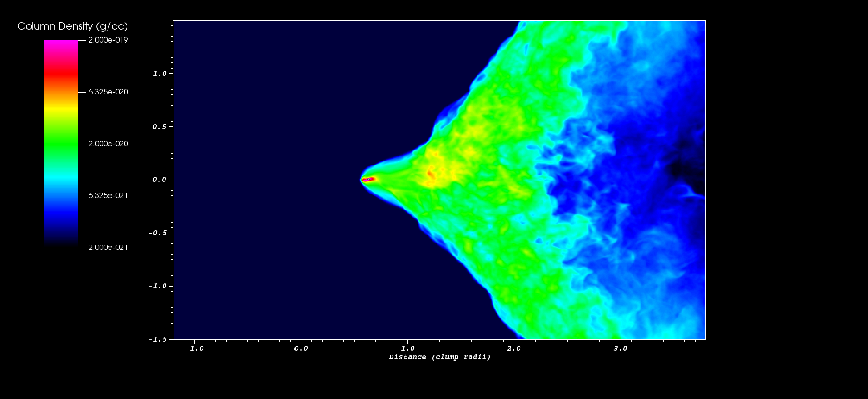
Task: Select the 6.325e-020 color bar label
Action: pyautogui.click(x=108, y=92)
